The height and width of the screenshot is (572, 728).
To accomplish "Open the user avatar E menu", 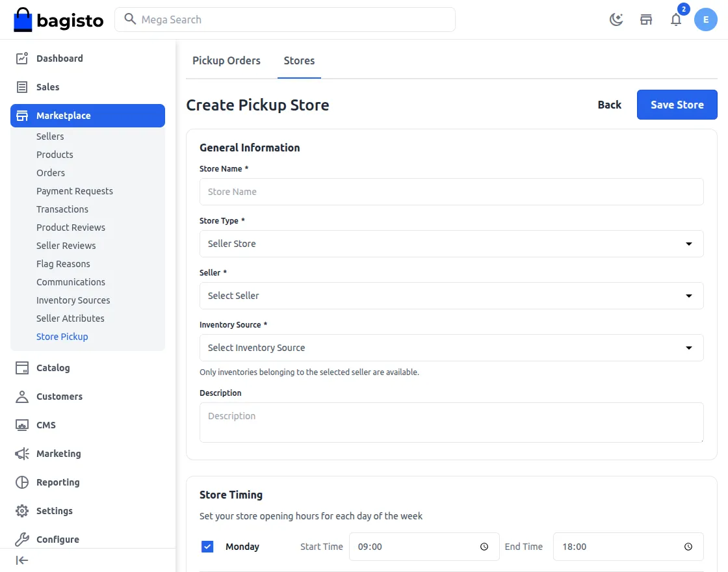I will (706, 19).
